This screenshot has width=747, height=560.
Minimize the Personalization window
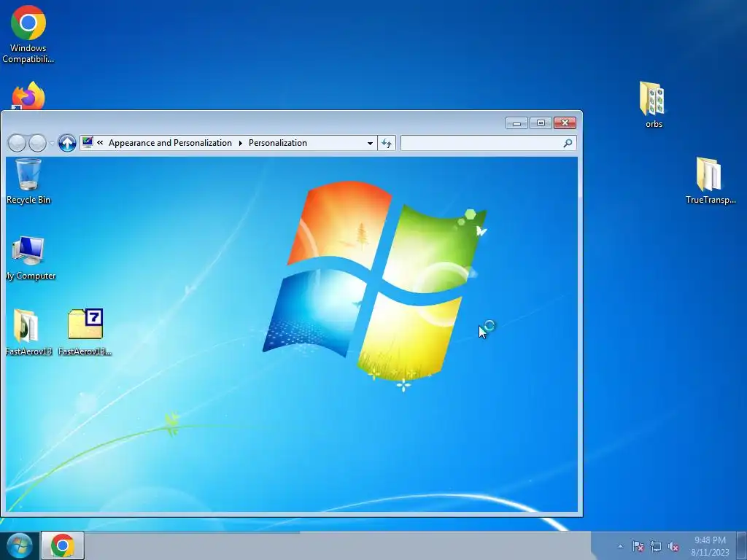click(516, 123)
